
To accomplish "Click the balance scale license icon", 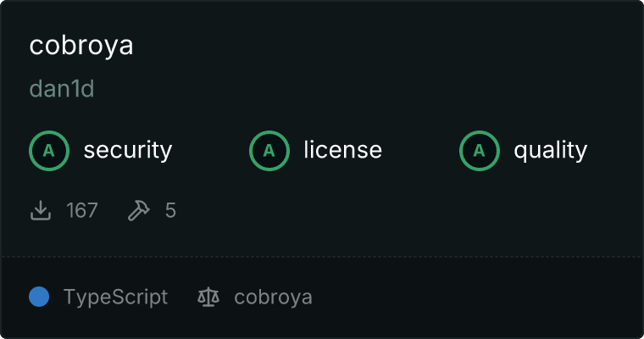I will coord(208,297).
